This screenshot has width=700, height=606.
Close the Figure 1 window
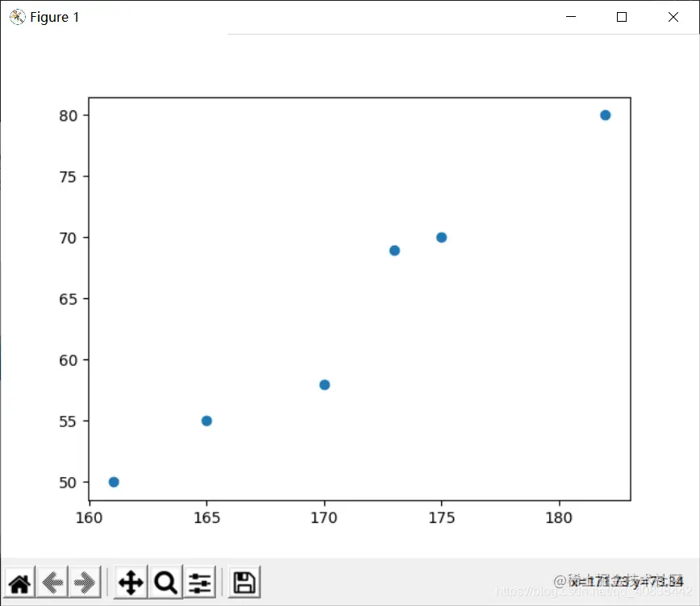click(x=673, y=17)
